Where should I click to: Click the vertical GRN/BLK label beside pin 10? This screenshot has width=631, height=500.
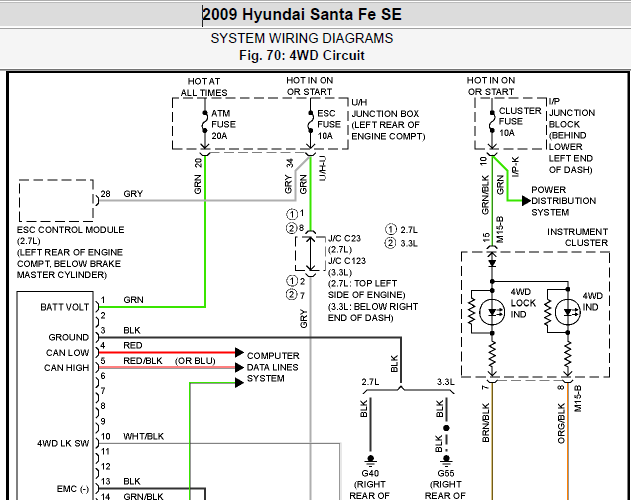coord(485,195)
